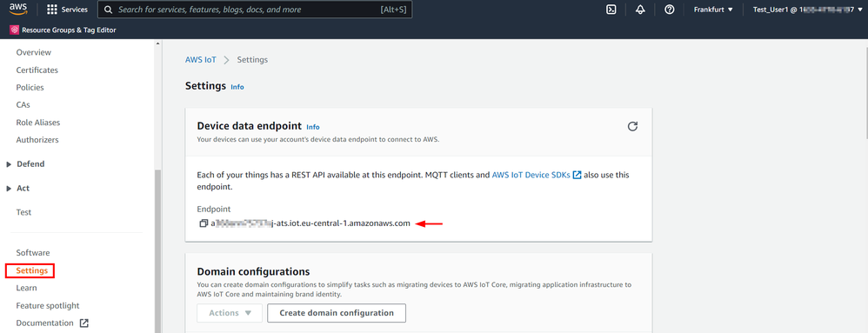Click Resource Groups & Tag Editor link
Viewport: 868px width, 333px height.
click(x=69, y=30)
